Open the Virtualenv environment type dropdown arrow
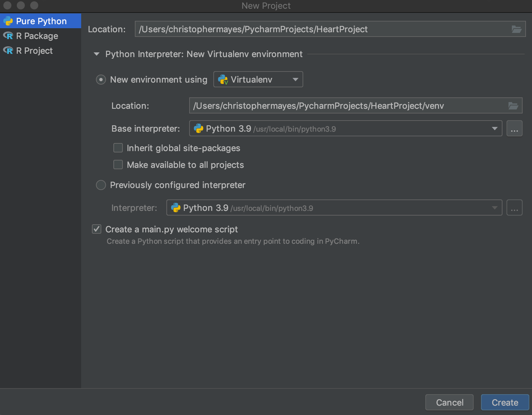Screen dimensions: 532x415 pyautogui.click(x=295, y=80)
